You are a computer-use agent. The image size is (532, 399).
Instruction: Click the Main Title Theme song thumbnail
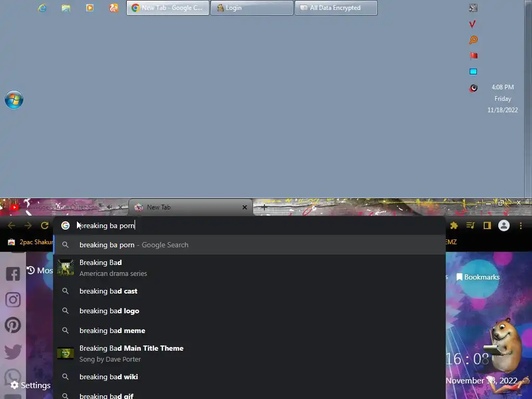point(65,353)
